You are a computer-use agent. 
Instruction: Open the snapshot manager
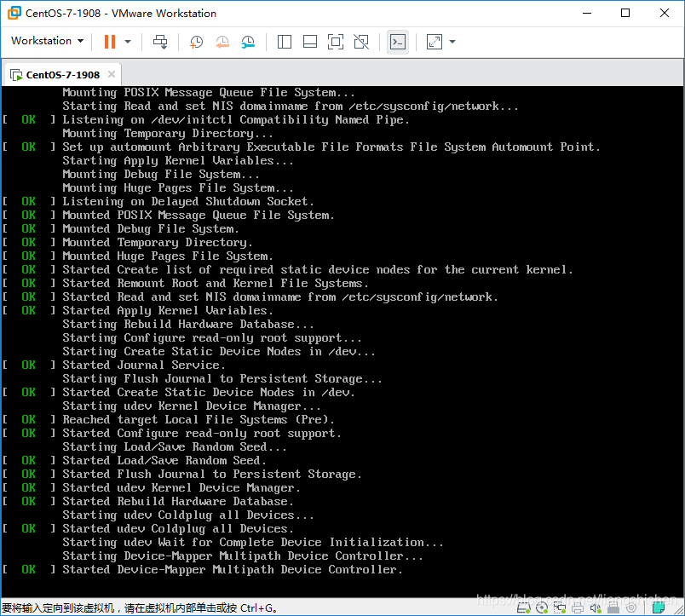[248, 42]
